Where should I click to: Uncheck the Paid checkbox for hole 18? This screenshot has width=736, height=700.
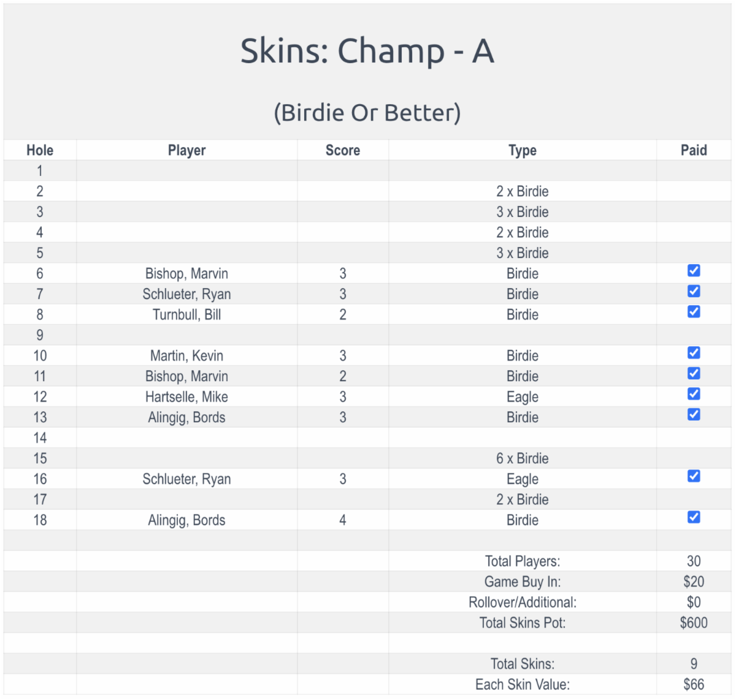(694, 517)
